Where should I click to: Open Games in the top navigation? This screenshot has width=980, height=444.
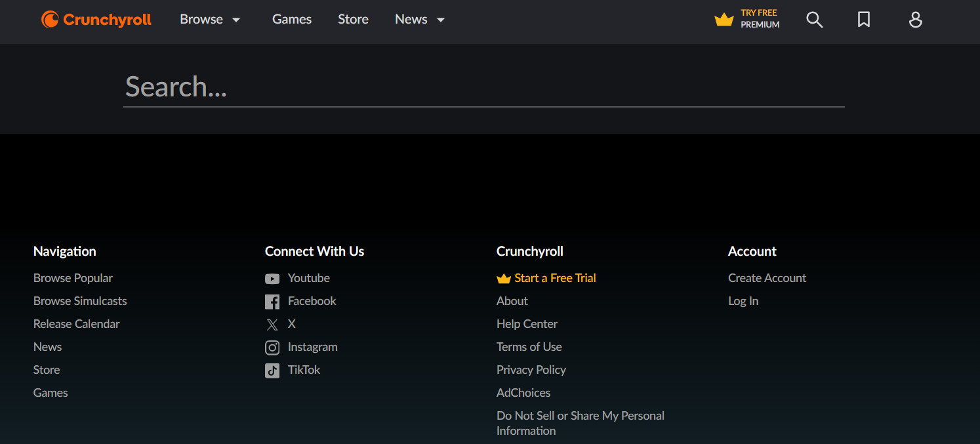click(292, 20)
